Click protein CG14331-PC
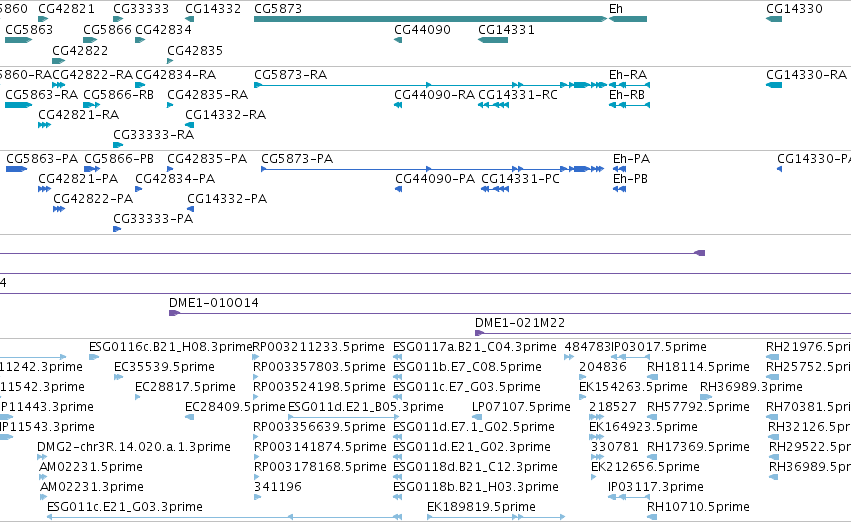Image resolution: width=851 pixels, height=522 pixels. [495, 189]
